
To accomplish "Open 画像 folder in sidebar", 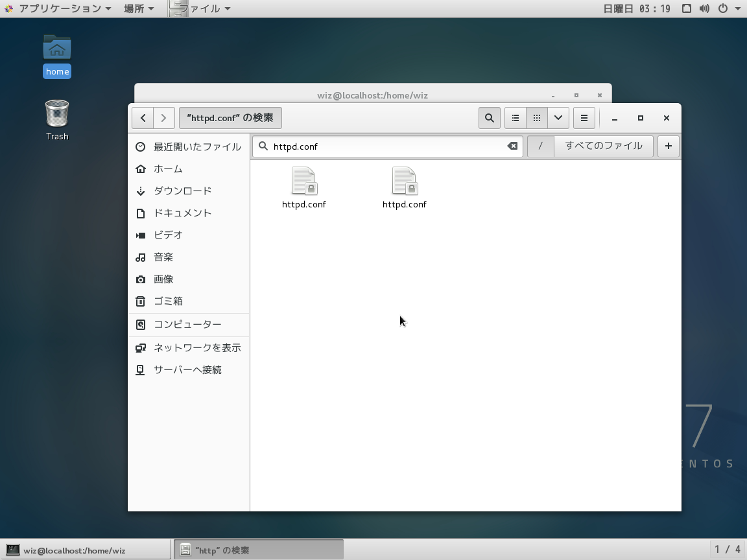I will coord(189,279).
